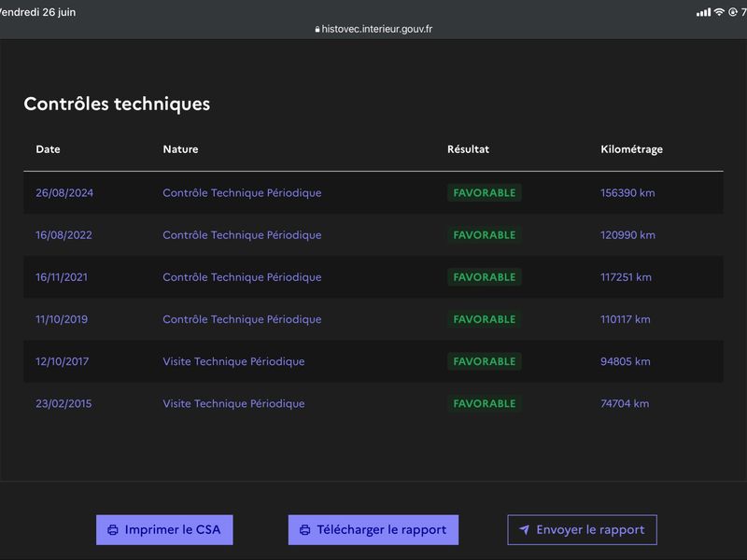Screen dimensions: 747x560
Task: Click Visite Technique Périodique in 12/10/2017 row
Action: 233,361
